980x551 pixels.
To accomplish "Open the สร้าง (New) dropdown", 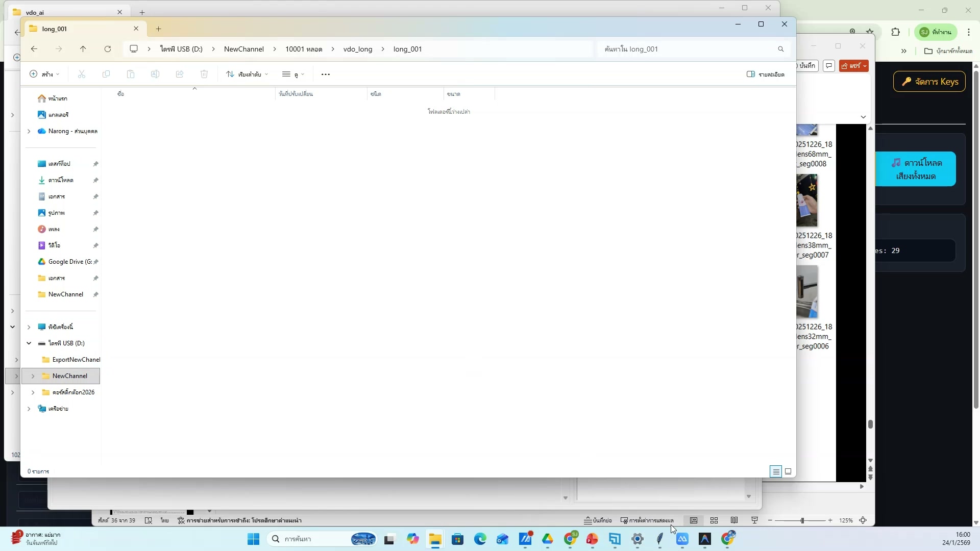I will pyautogui.click(x=44, y=74).
